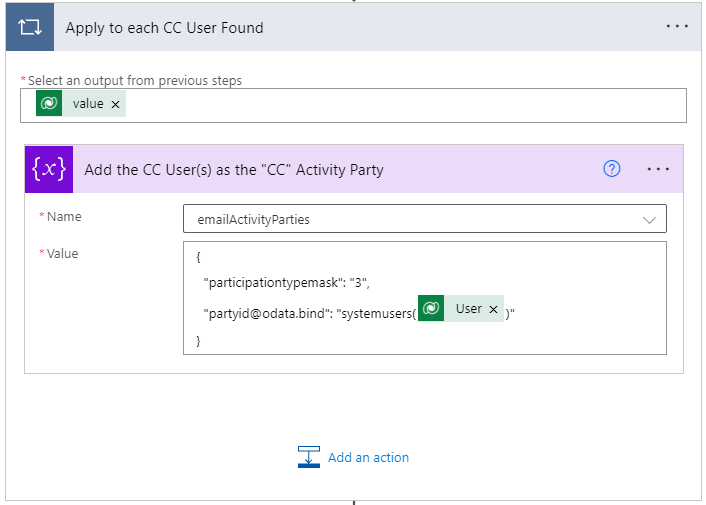Screen dimensions: 706x505
Task: Select the Apply to each CC User Found title
Action: (164, 28)
